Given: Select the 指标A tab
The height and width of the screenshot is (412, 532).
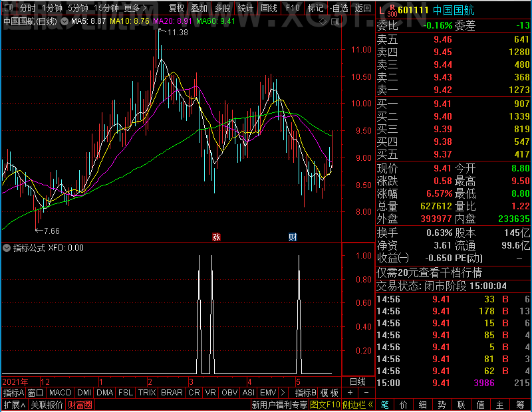Looking at the screenshot, I should point(13,393).
